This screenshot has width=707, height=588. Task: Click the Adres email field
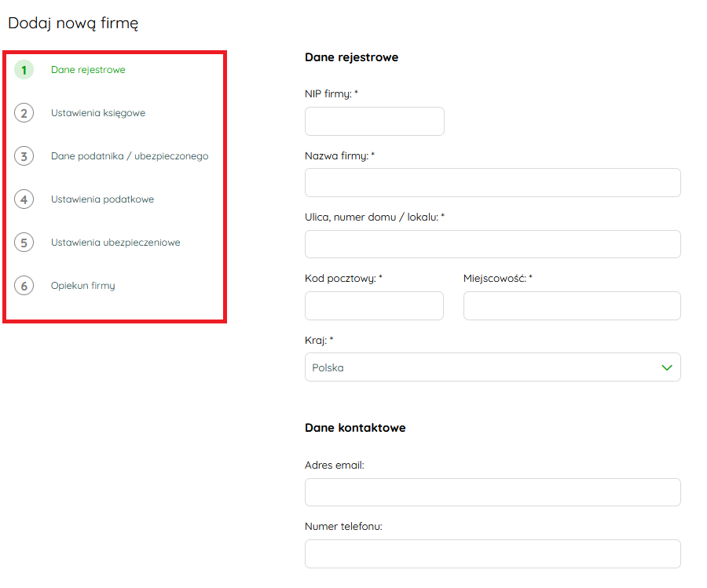(x=493, y=492)
